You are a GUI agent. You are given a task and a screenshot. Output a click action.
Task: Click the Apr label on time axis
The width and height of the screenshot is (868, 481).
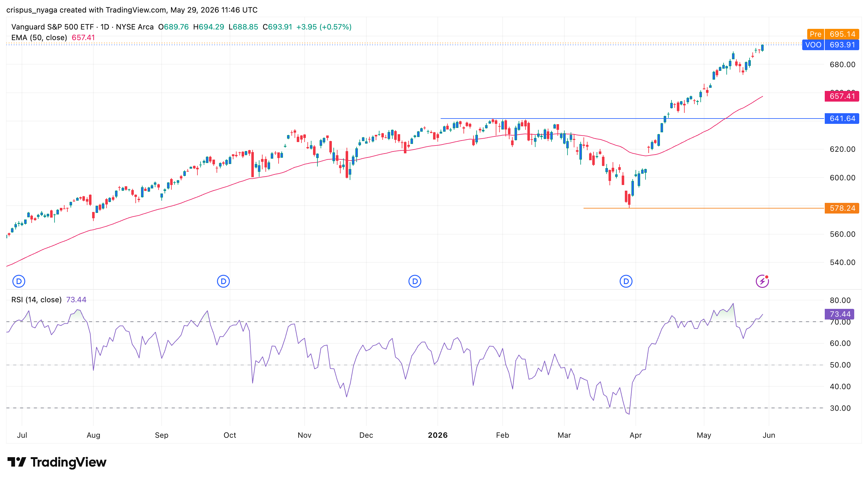click(636, 435)
